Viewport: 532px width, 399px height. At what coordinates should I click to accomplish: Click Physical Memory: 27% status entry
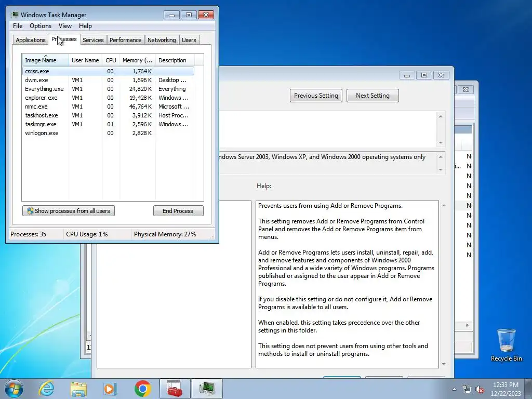pos(165,234)
